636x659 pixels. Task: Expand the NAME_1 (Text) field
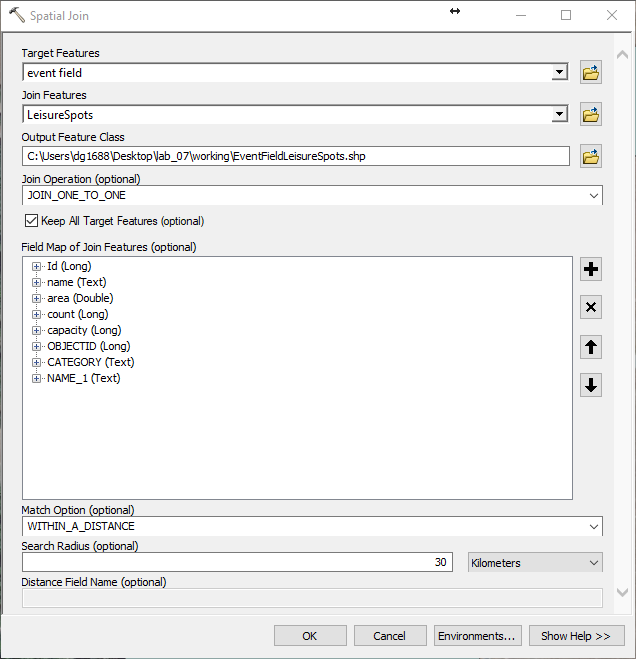[x=37, y=378]
